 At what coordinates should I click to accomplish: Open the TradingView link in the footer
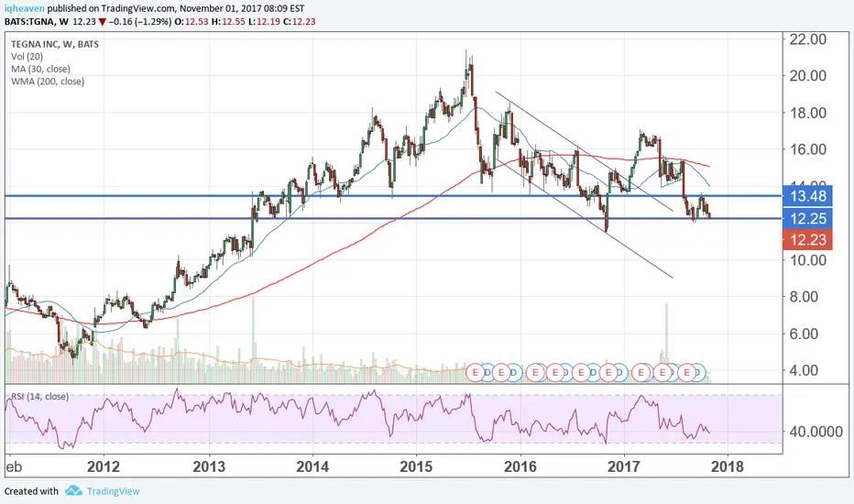pos(114,491)
